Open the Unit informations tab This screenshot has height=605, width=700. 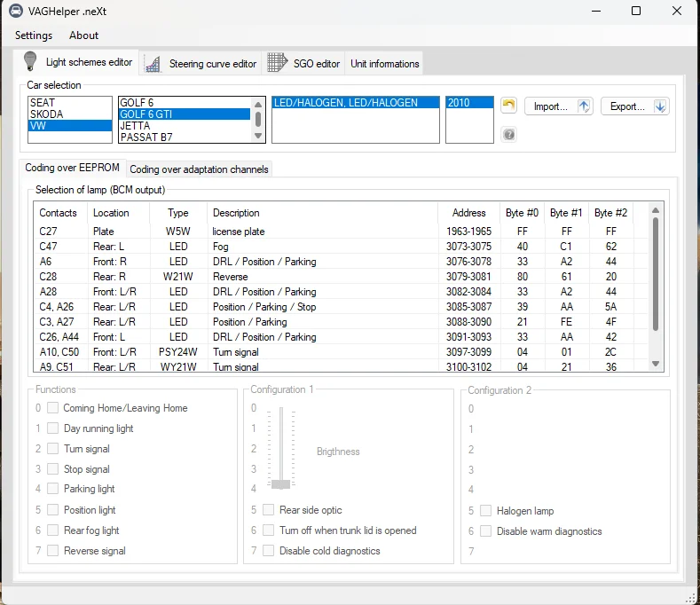coord(384,64)
